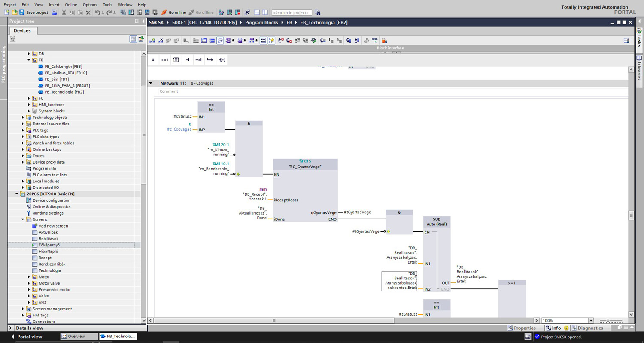Click Save project in the toolbar
The height and width of the screenshot is (343, 644).
click(33, 12)
